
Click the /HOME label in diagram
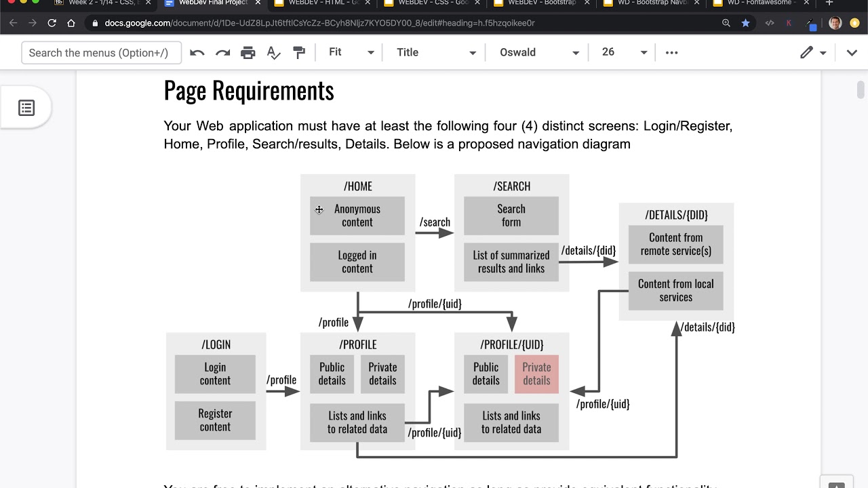click(357, 186)
